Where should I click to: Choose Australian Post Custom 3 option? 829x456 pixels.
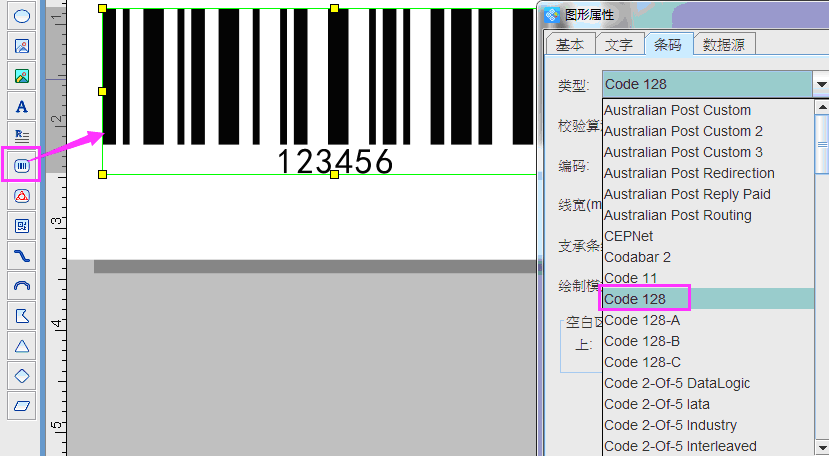point(708,152)
